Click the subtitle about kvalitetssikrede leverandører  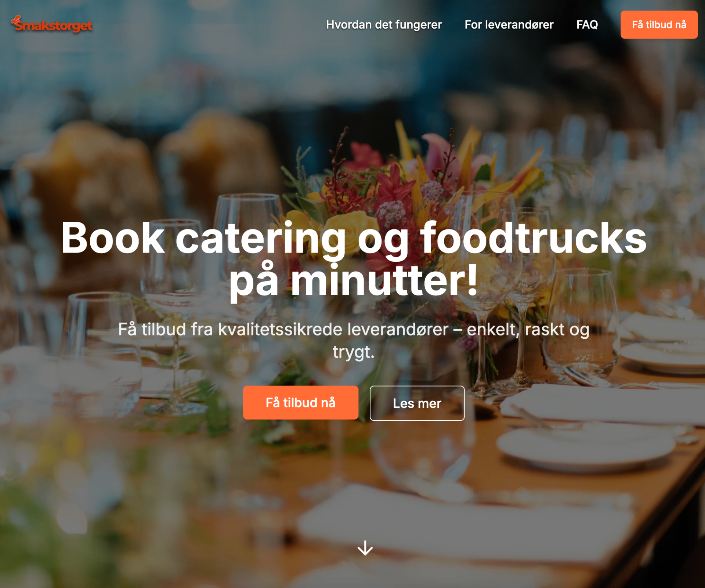tap(354, 340)
